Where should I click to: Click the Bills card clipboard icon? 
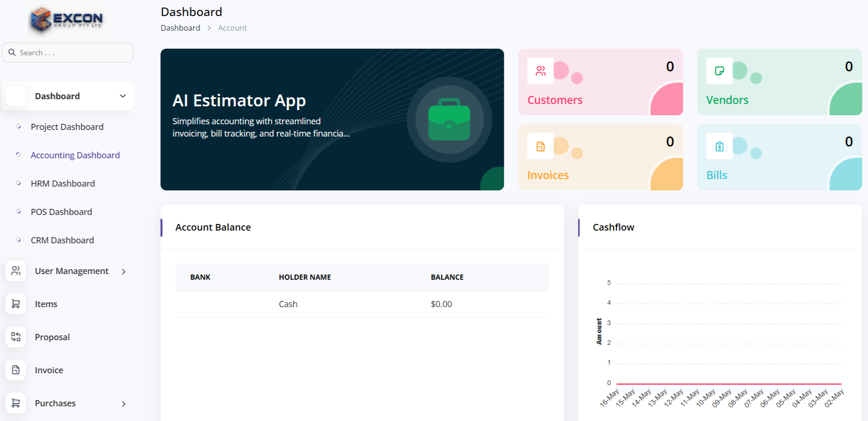click(x=719, y=146)
